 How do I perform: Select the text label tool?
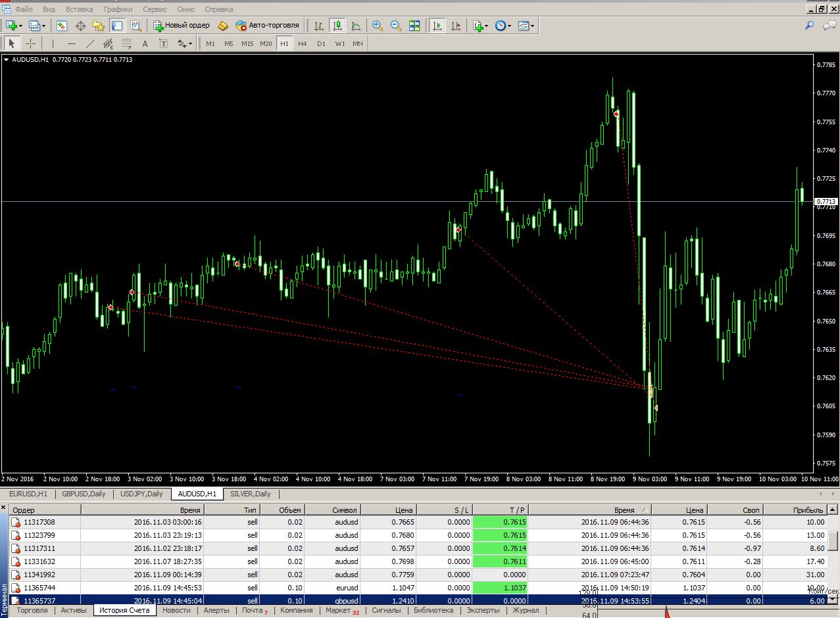[163, 43]
